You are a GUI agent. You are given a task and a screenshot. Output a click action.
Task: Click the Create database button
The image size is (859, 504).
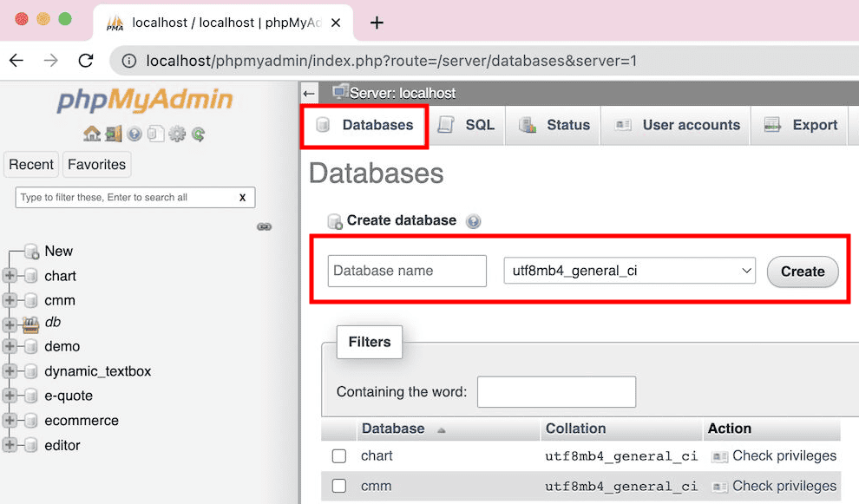tap(803, 272)
